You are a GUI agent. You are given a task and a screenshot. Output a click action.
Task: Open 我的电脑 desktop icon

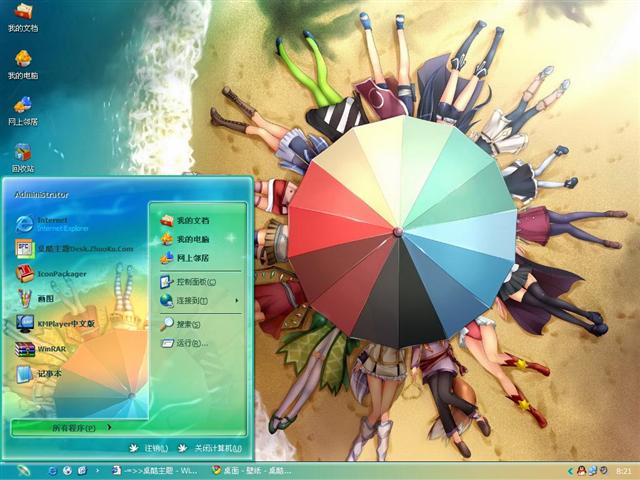23,64
